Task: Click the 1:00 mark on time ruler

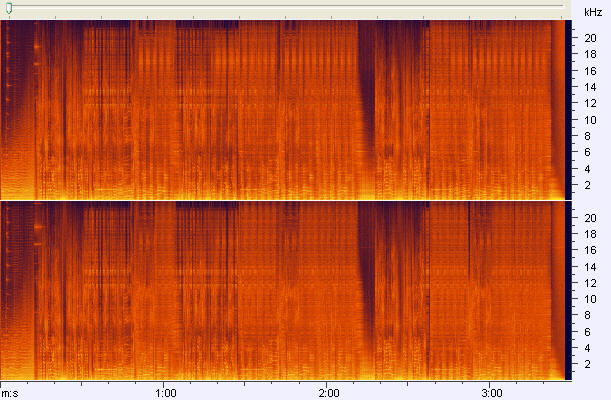Action: pyautogui.click(x=166, y=392)
